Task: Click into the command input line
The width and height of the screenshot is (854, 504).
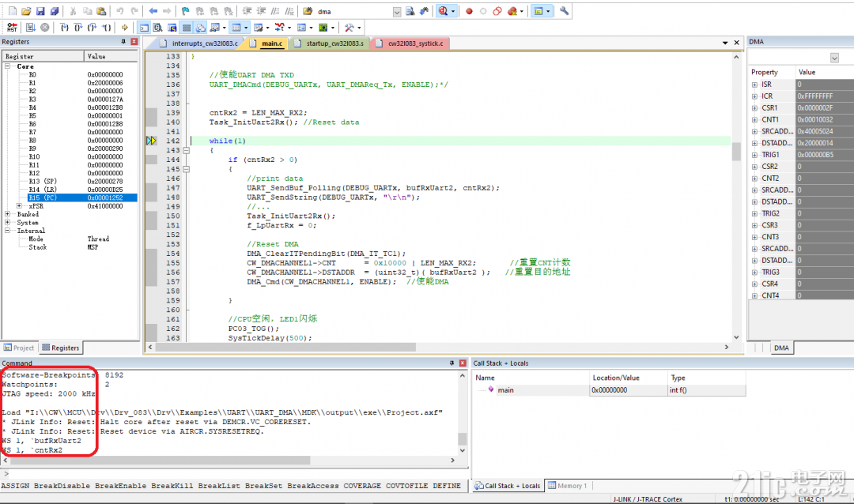Action: coord(234,474)
